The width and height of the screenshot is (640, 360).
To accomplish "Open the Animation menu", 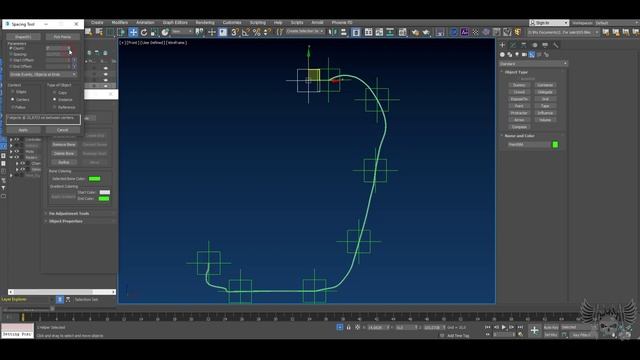I will click(145, 23).
